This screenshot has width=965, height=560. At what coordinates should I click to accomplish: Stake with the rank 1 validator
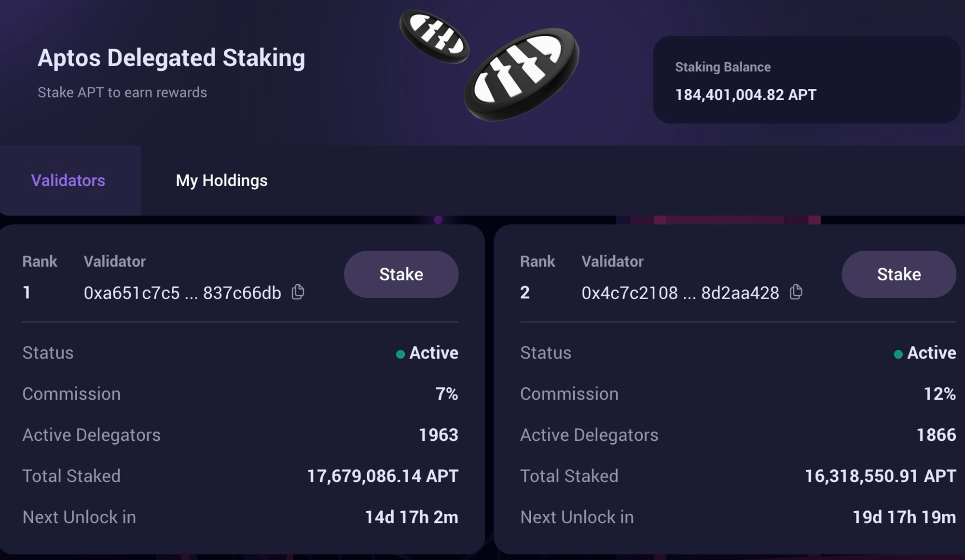click(x=401, y=274)
